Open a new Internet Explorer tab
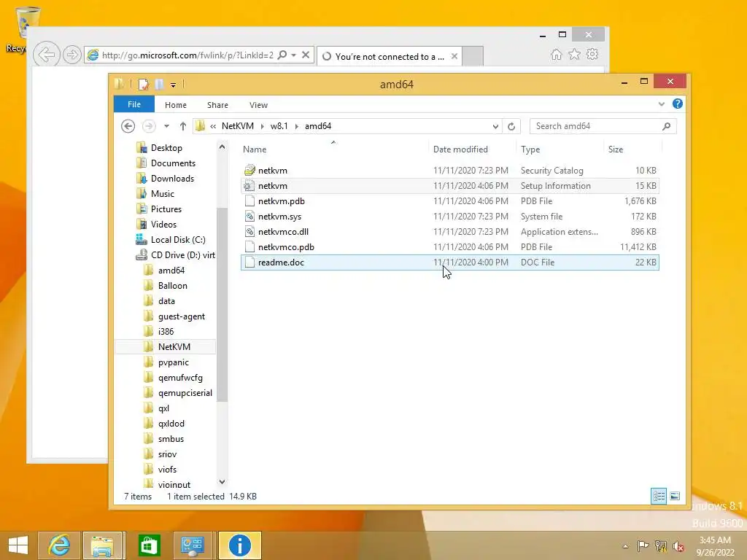The image size is (747, 560). [473, 56]
